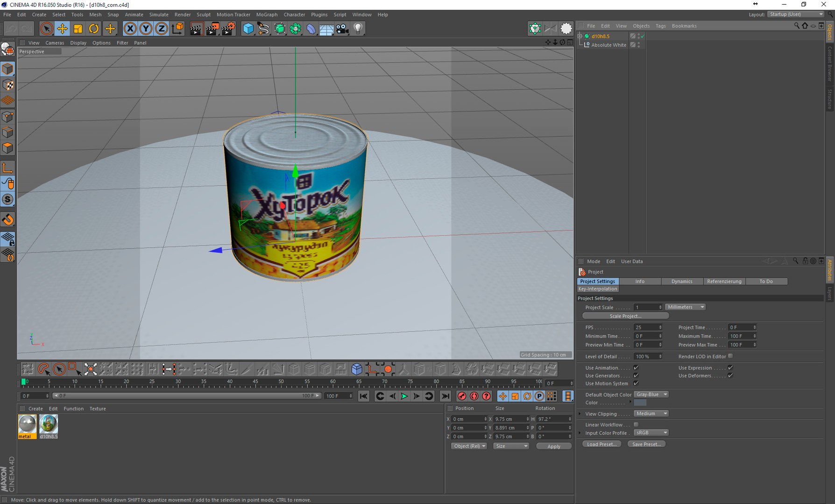This screenshot has height=504, width=835.
Task: Click the Apply button in coordinates
Action: point(554,447)
